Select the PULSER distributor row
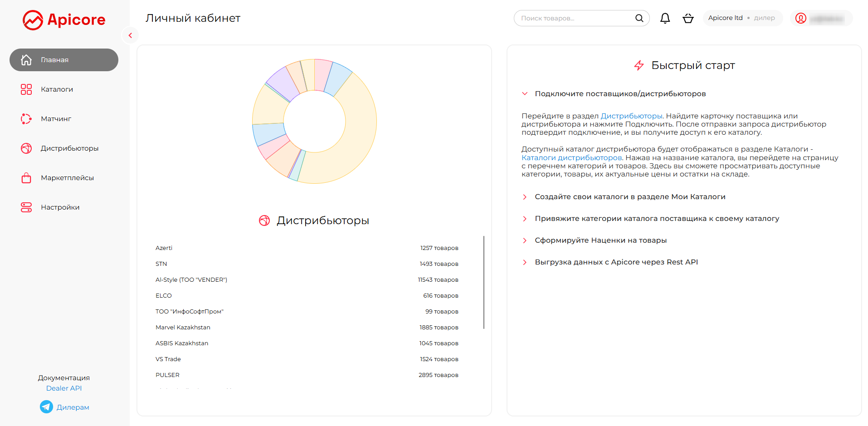 (x=307, y=375)
